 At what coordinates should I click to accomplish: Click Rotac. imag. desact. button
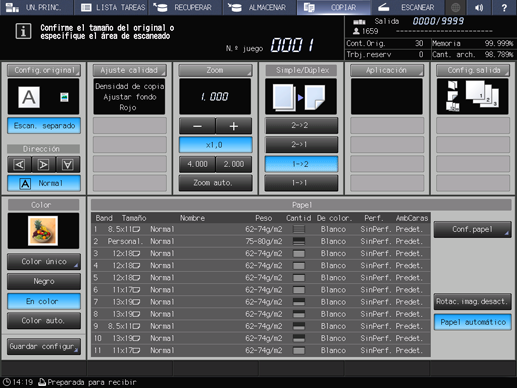click(472, 302)
